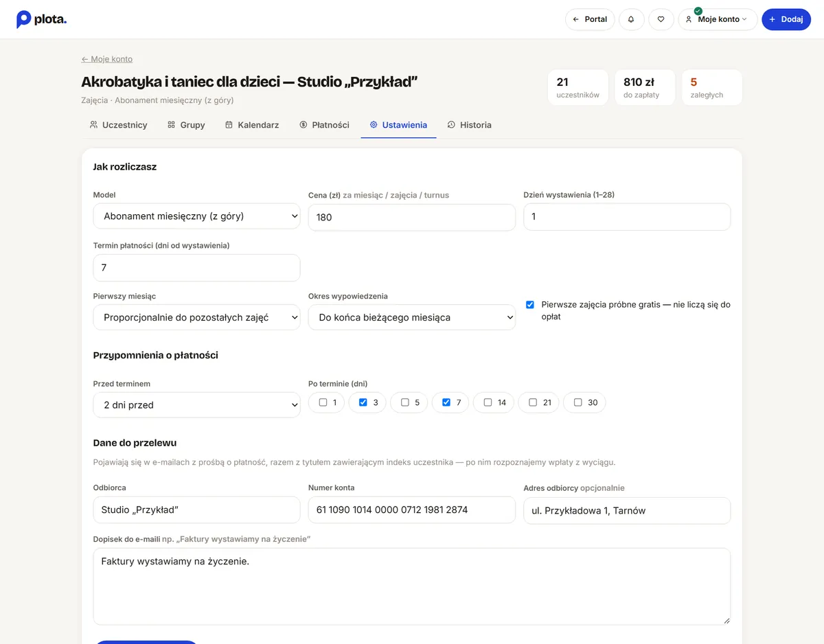This screenshot has height=644, width=824.
Task: Open the Historia tab
Action: (x=470, y=125)
